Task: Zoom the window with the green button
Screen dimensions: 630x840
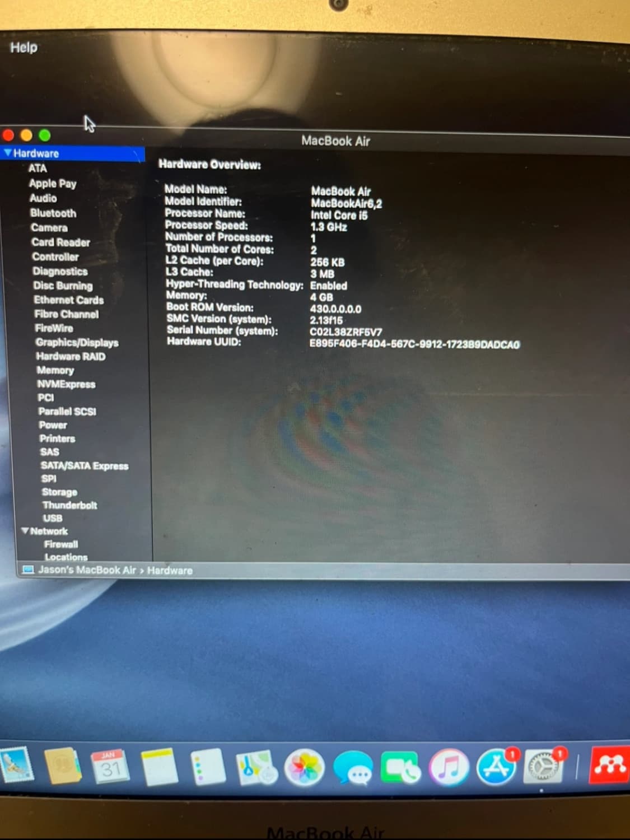Action: click(45, 135)
